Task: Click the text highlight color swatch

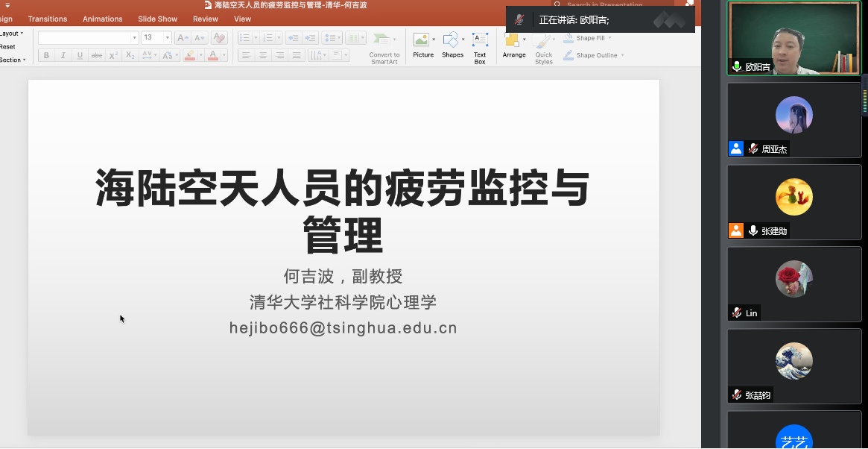Action: [x=190, y=55]
